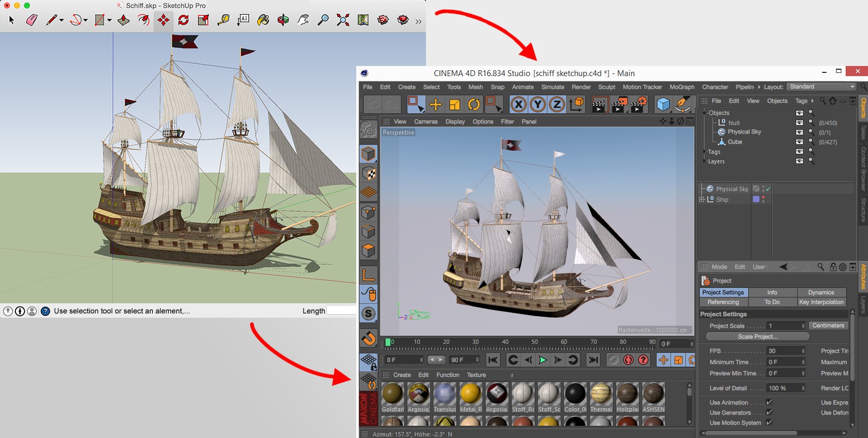Switch to the Dynamics tab
Image resolution: width=868 pixels, height=438 pixels.
coord(821,293)
